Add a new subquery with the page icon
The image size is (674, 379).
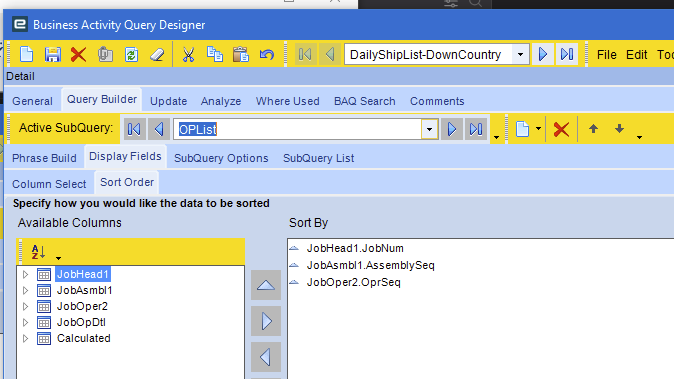522,129
